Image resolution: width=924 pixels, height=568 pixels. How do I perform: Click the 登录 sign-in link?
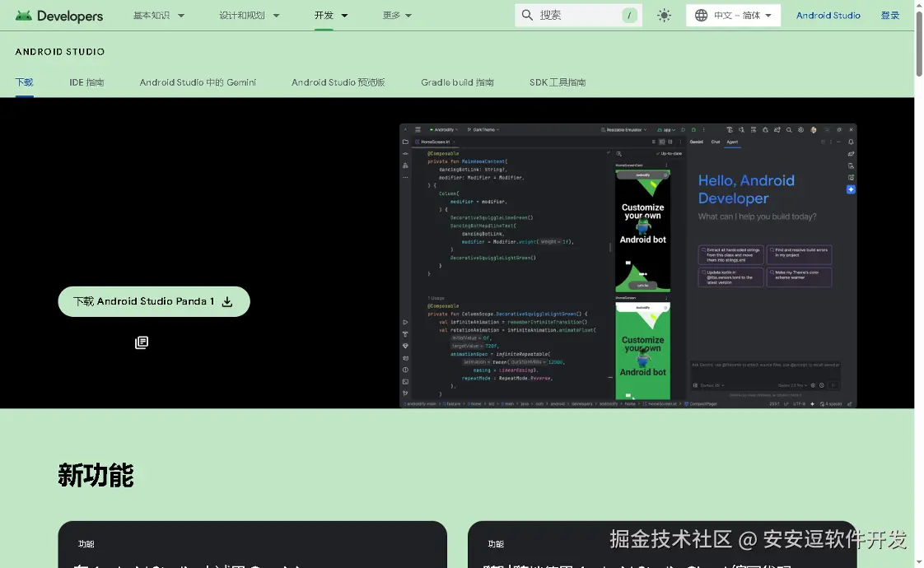889,16
